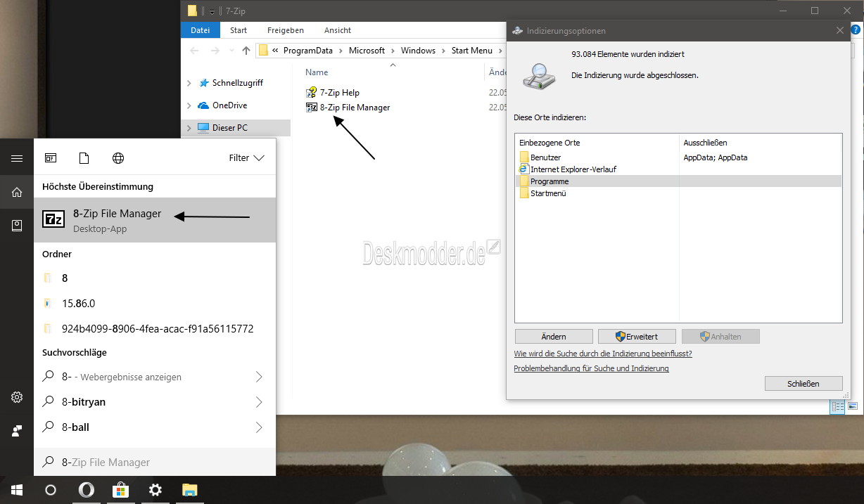
Task: Open the Freigeben ribbon tab
Action: (x=286, y=30)
